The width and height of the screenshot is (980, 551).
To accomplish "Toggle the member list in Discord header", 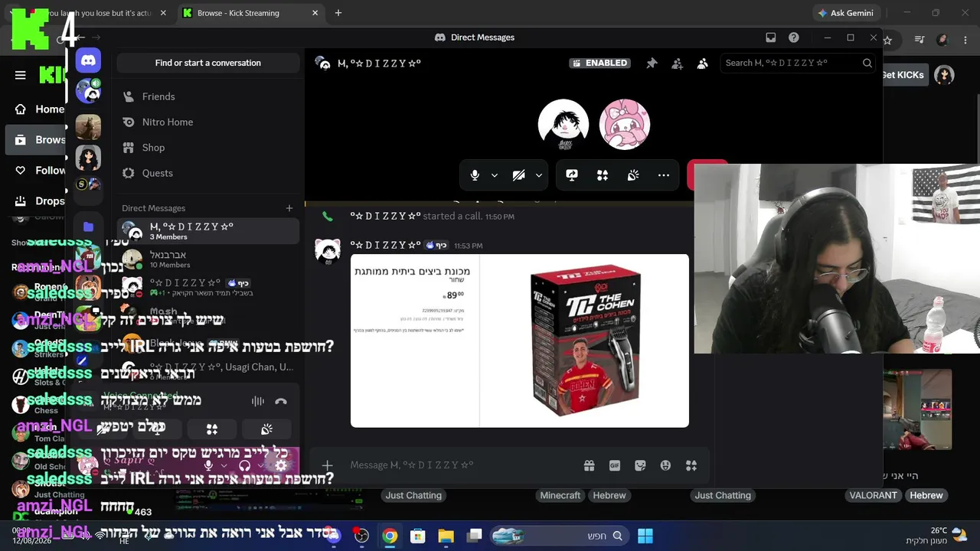I will 702,64.
